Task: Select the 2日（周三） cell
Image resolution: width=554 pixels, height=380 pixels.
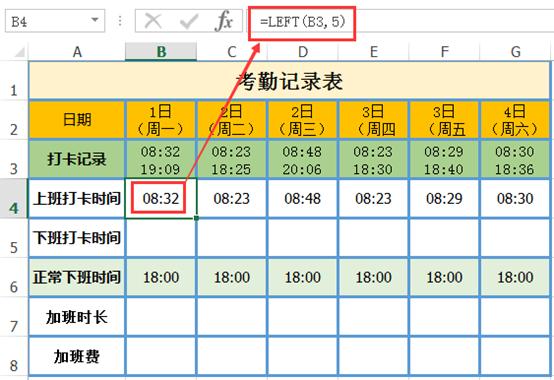Action: pos(302,120)
